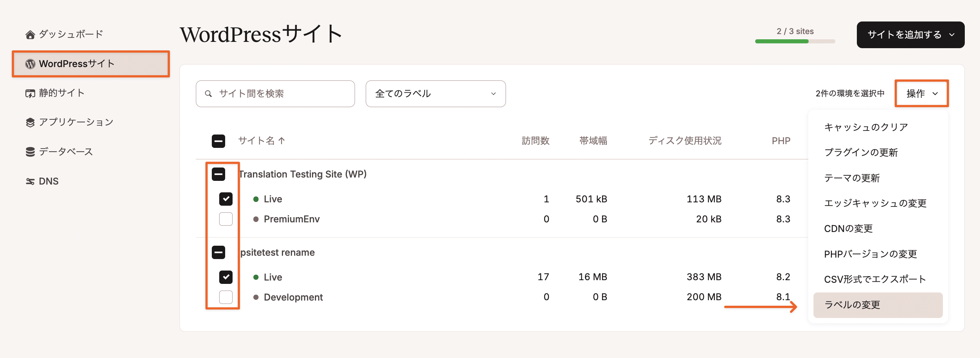Open the アプリケーション section
Image resolution: width=980 pixels, height=358 pixels.
coord(75,122)
